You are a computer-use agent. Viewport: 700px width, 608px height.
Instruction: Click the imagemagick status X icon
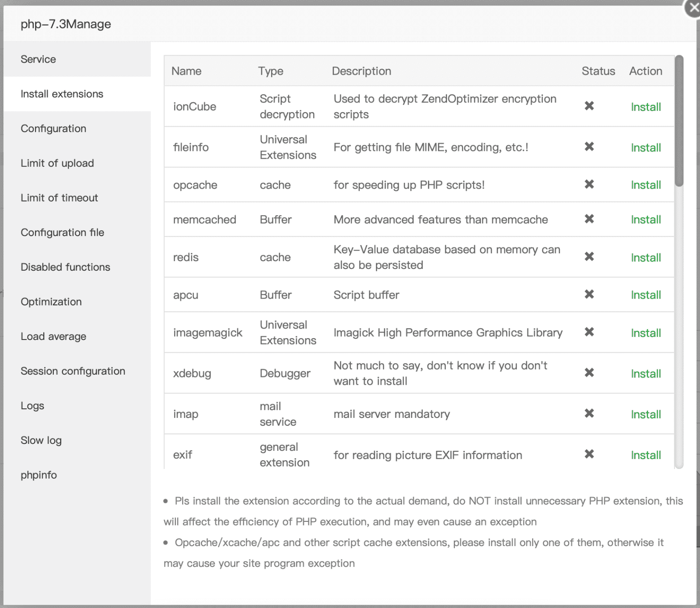point(589,332)
